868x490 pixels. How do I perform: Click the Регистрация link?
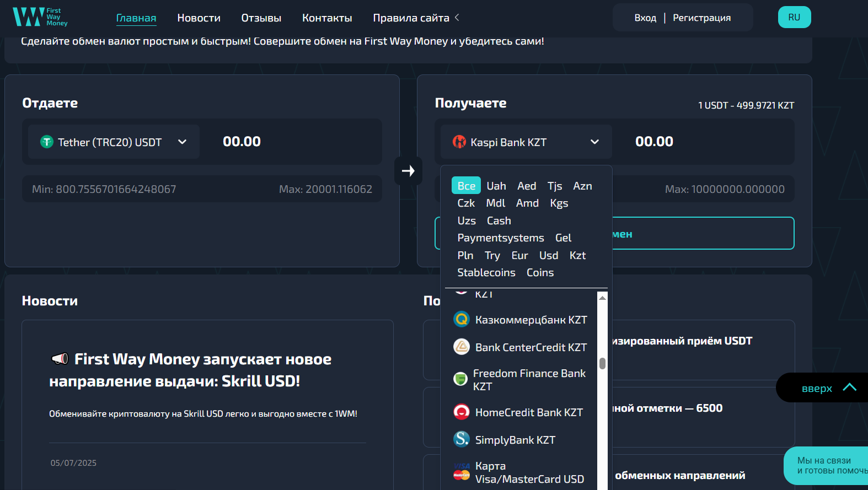(x=701, y=18)
